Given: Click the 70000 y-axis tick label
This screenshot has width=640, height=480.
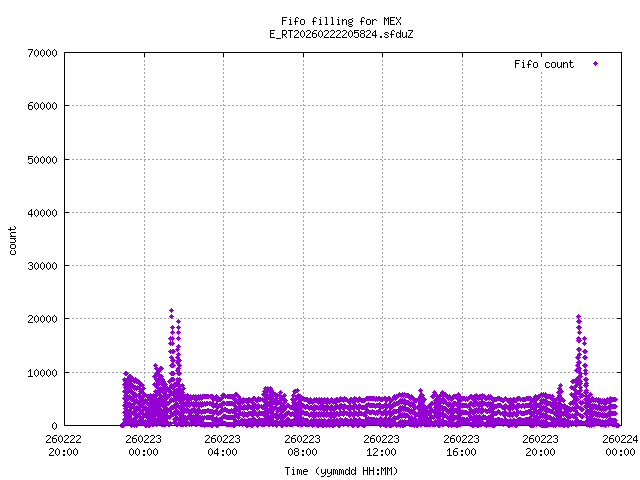Looking at the screenshot, I should 39,53.
